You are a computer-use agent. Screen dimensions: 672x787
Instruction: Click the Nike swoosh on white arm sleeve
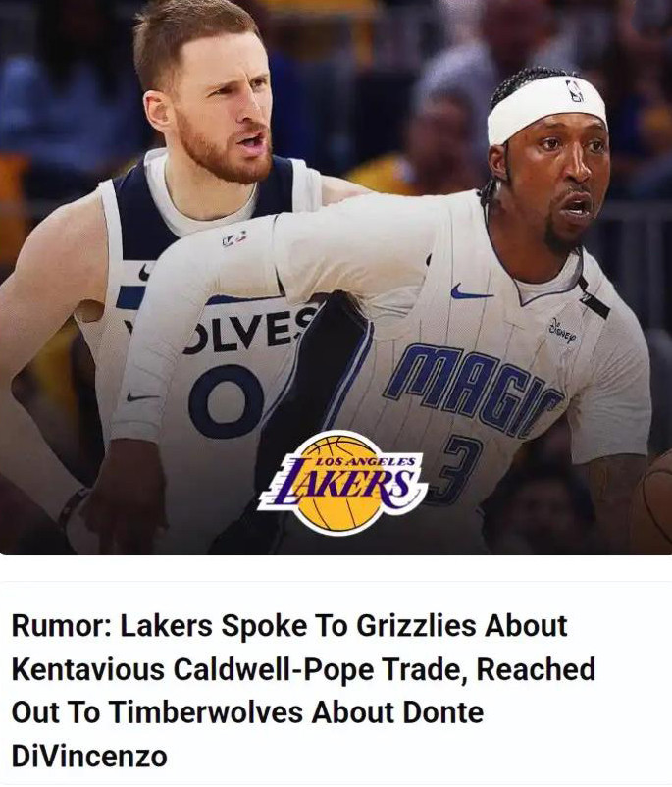[142, 397]
